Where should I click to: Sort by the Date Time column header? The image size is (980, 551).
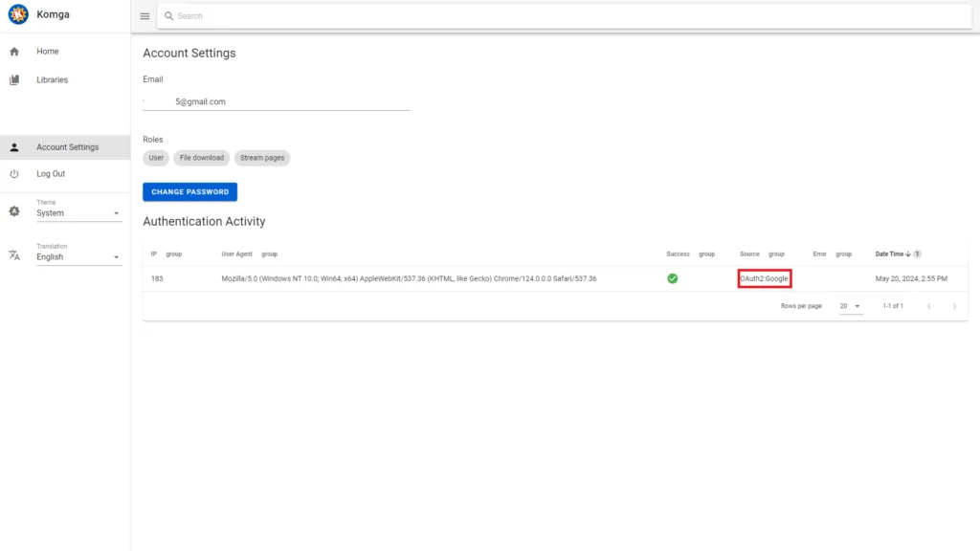tap(891, 254)
